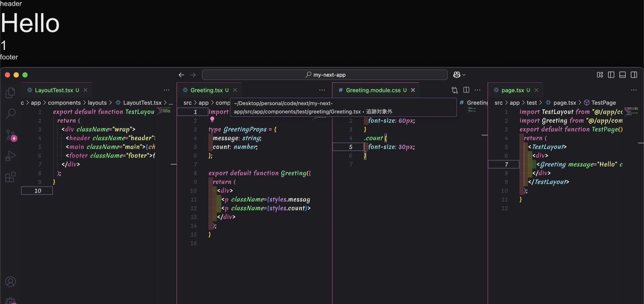644x304 pixels.
Task: Open the Explorer view in activity bar
Action: [x=10, y=93]
